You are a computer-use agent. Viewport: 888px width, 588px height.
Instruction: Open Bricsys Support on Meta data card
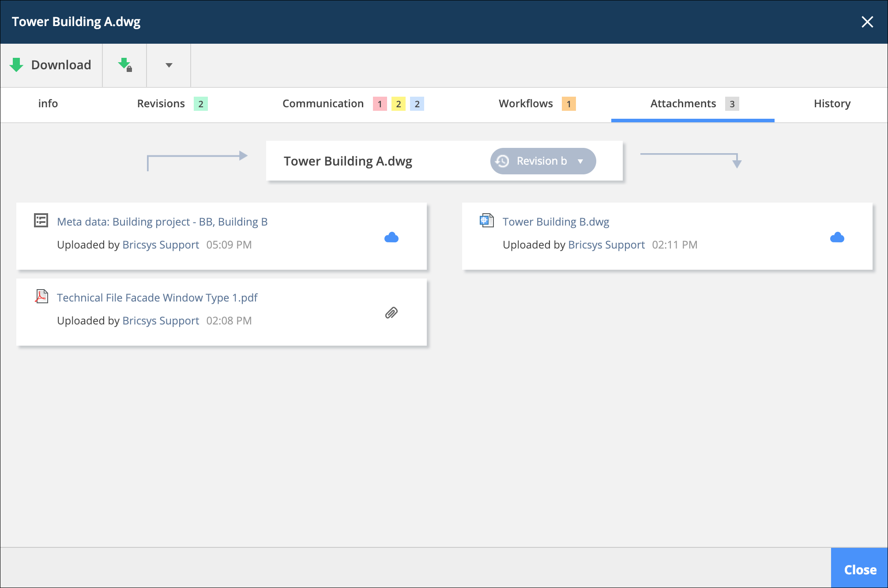click(x=161, y=245)
